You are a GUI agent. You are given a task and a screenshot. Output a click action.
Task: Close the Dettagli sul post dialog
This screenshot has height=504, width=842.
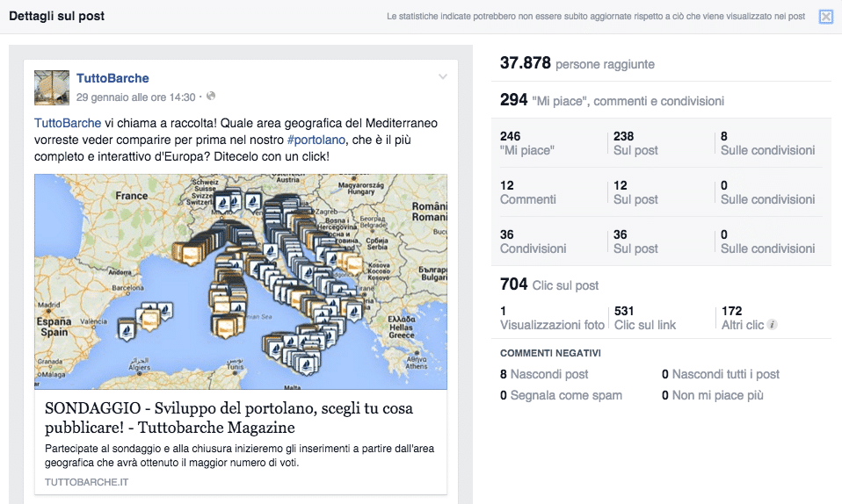(x=826, y=17)
